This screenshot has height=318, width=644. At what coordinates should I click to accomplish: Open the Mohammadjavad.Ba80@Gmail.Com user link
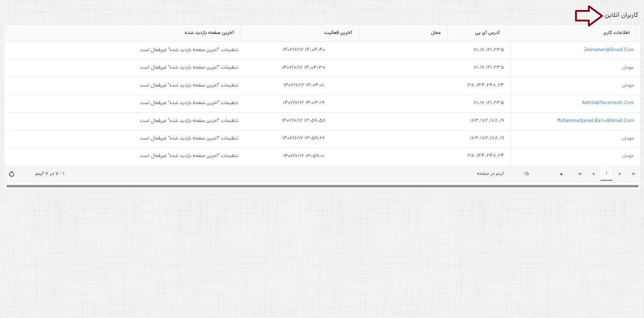tap(595, 121)
